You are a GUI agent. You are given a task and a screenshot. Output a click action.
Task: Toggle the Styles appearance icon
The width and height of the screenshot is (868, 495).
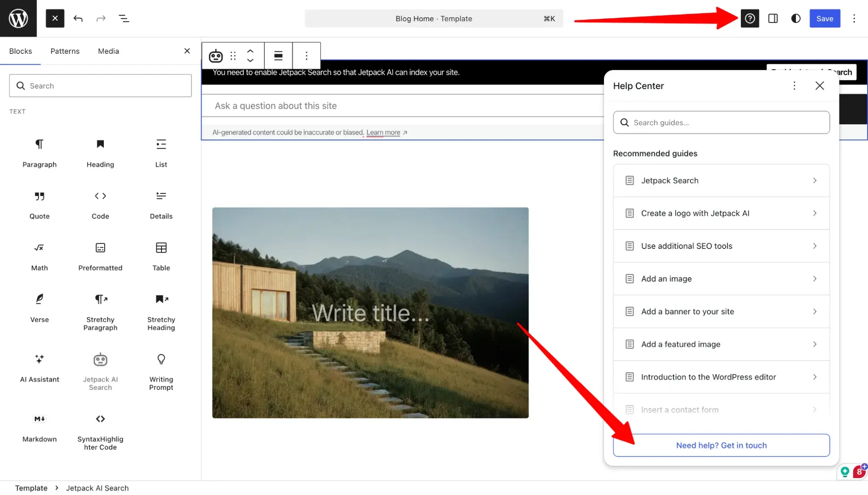[795, 18]
